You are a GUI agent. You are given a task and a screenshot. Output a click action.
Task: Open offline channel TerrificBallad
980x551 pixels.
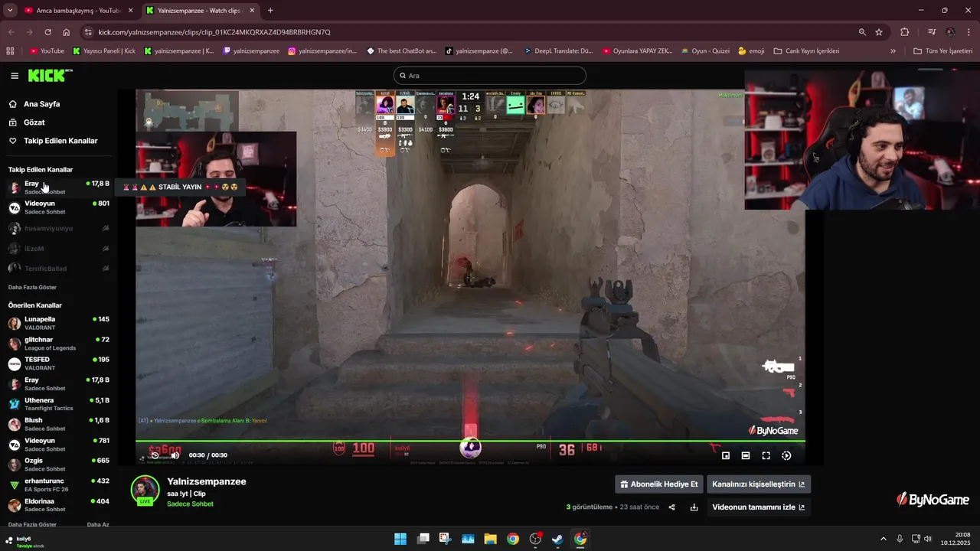point(58,268)
